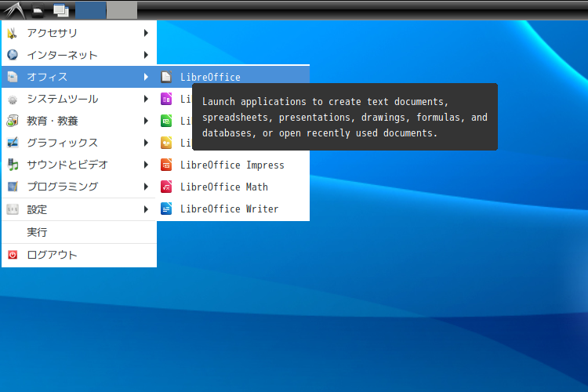This screenshot has width=588, height=392.
Task: Expand the システムツール submenu arrow
Action: (x=146, y=99)
